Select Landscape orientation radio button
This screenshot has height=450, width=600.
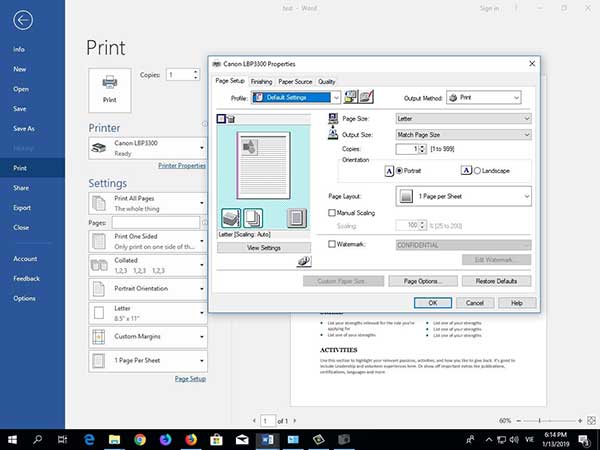click(477, 171)
